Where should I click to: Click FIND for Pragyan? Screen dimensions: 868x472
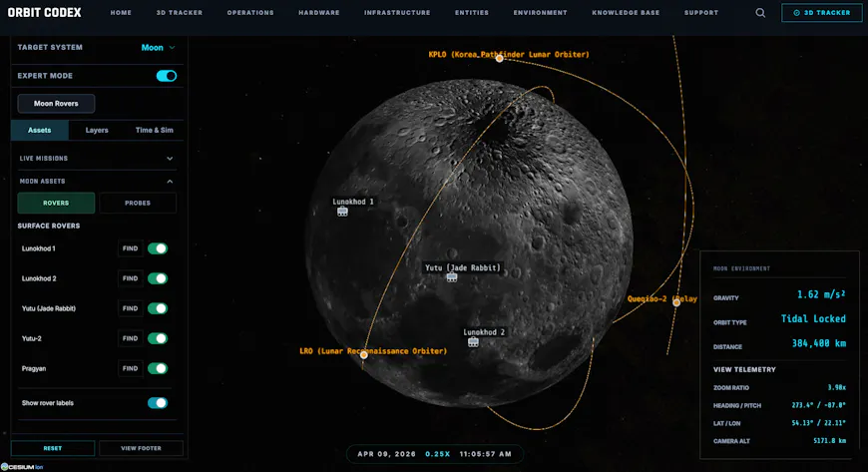[130, 368]
